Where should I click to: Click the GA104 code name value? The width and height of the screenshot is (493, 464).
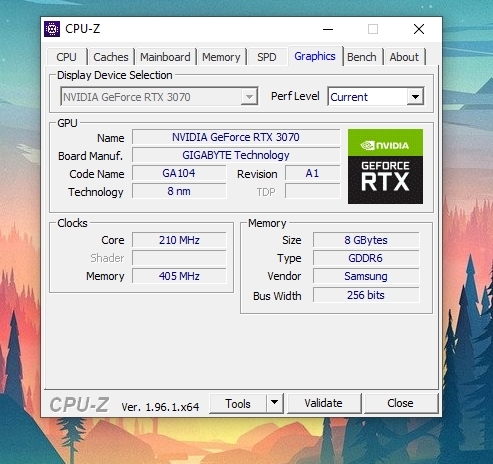pyautogui.click(x=179, y=173)
